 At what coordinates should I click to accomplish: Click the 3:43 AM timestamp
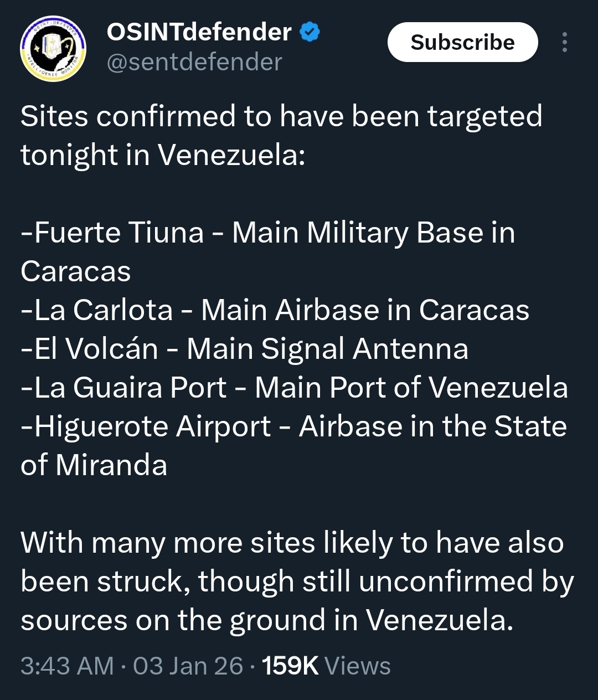(x=67, y=666)
